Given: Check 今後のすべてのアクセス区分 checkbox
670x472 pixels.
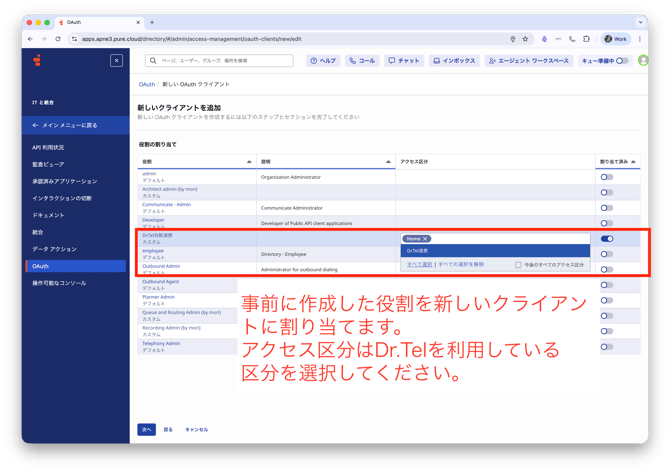Looking at the screenshot, I should coord(518,265).
